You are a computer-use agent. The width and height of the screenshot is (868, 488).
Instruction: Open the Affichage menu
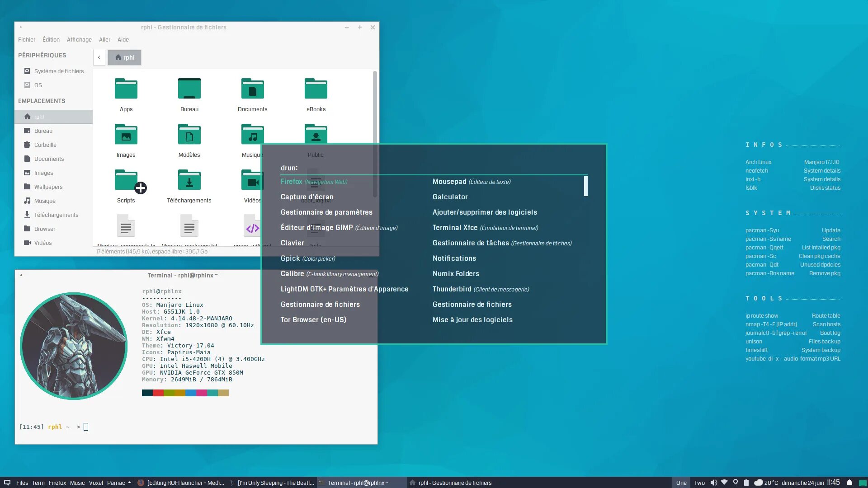(x=79, y=40)
